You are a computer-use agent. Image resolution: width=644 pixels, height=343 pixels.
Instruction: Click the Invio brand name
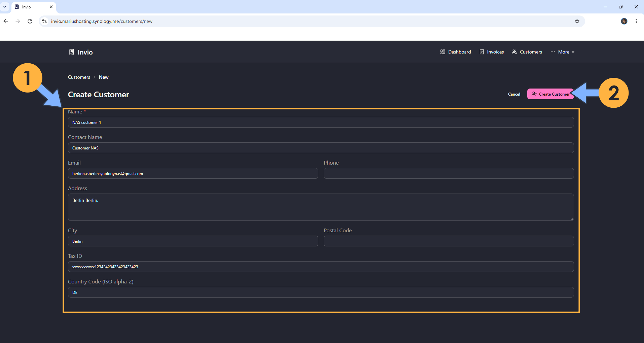(85, 52)
